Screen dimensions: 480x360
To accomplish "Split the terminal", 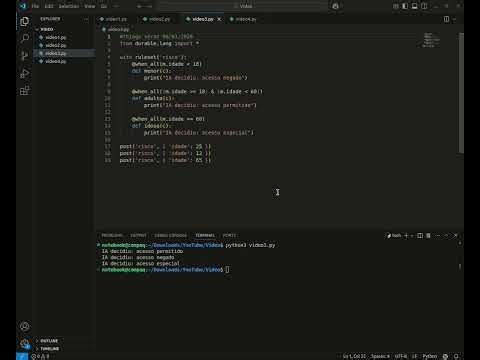I will 420,236.
